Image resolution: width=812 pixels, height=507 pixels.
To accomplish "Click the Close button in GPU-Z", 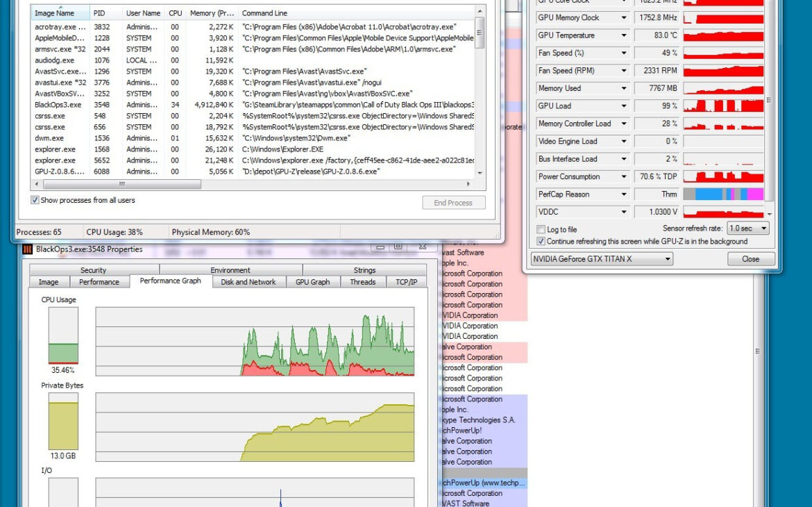I will coord(750,259).
